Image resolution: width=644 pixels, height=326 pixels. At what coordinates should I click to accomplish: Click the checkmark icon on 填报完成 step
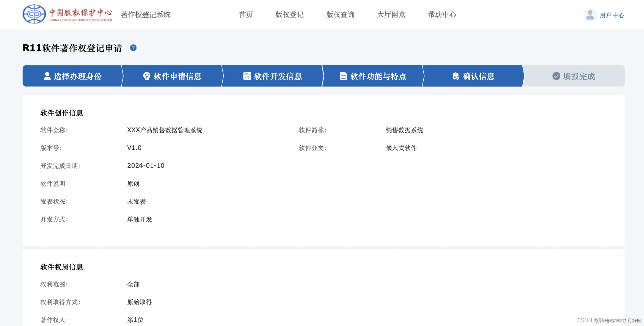tap(556, 76)
